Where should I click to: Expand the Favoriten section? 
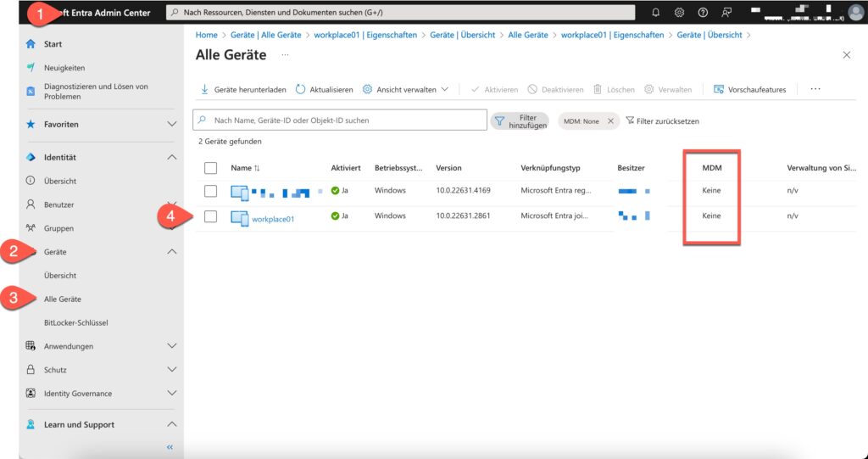click(172, 125)
